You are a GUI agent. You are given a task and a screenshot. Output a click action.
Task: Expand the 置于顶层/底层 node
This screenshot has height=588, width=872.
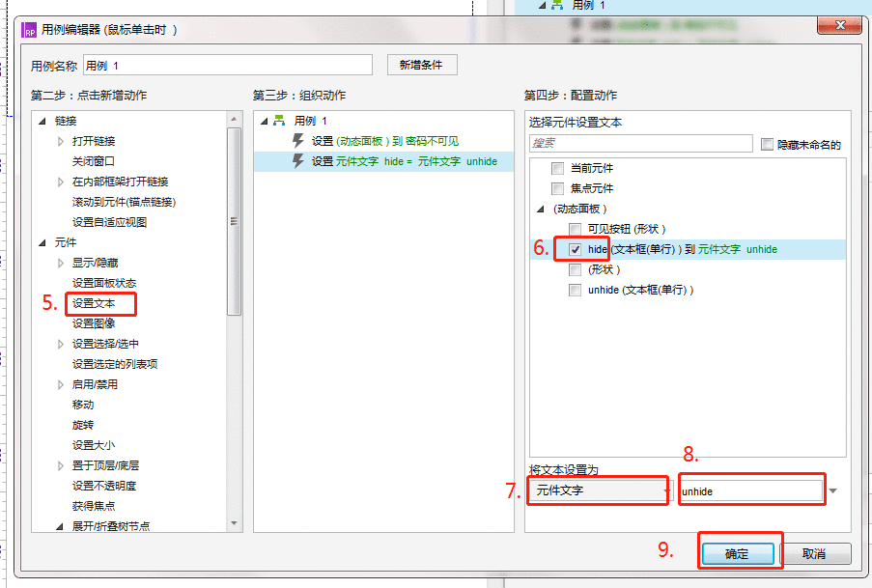coord(61,465)
